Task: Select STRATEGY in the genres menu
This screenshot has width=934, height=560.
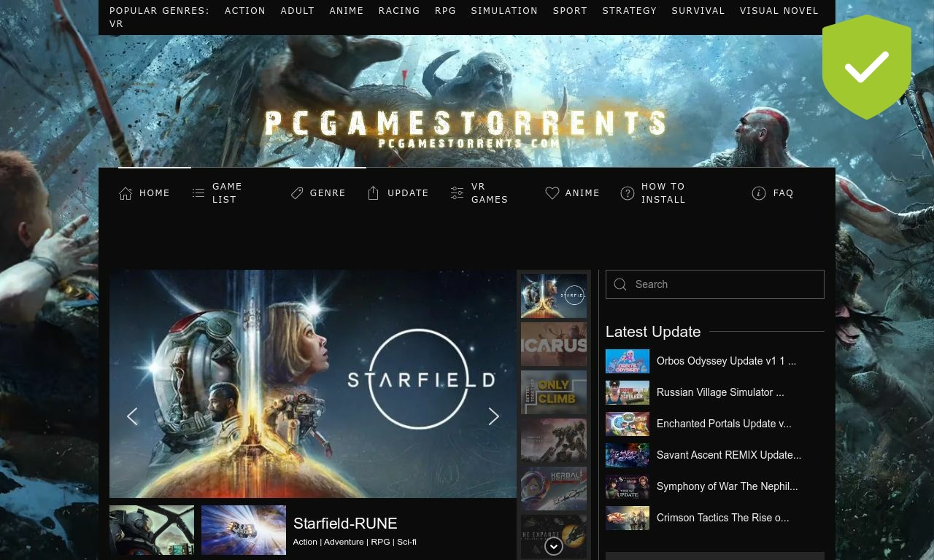Action: (x=629, y=10)
